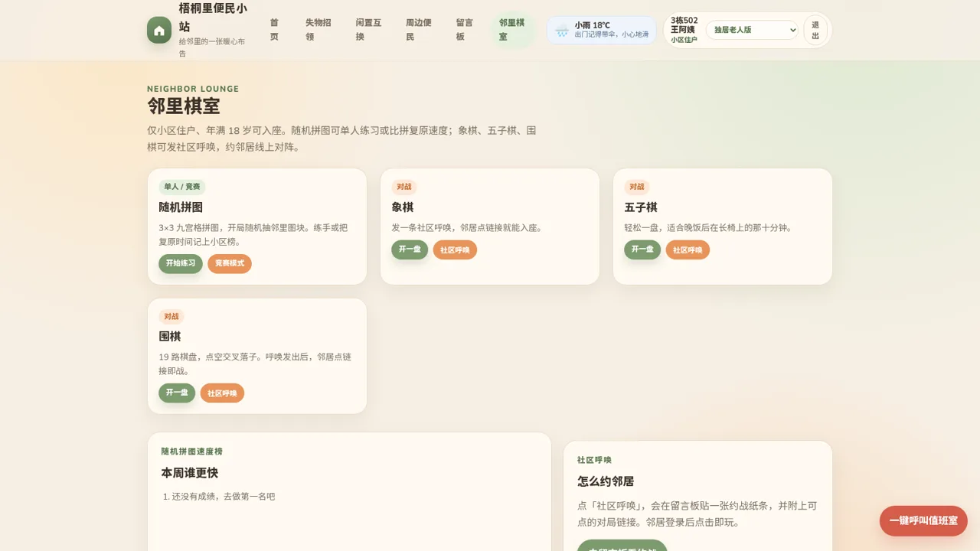This screenshot has height=551, width=980.
Task: Choose 竞赛模式 for 随机拼图
Action: [230, 263]
